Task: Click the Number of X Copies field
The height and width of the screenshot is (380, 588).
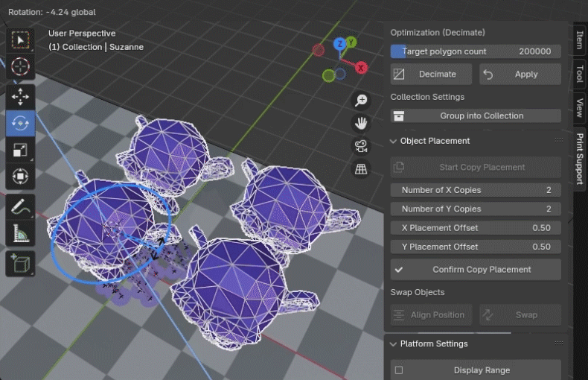Action: coord(476,190)
